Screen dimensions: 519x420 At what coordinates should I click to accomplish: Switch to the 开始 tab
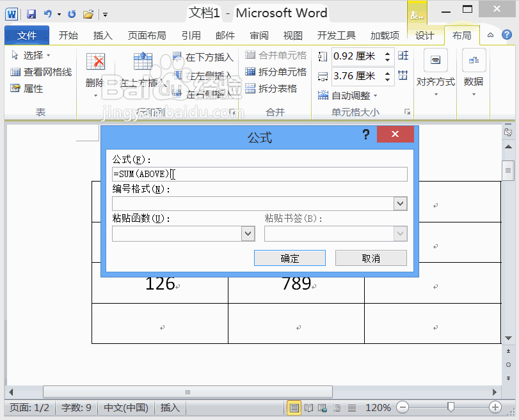click(x=68, y=35)
